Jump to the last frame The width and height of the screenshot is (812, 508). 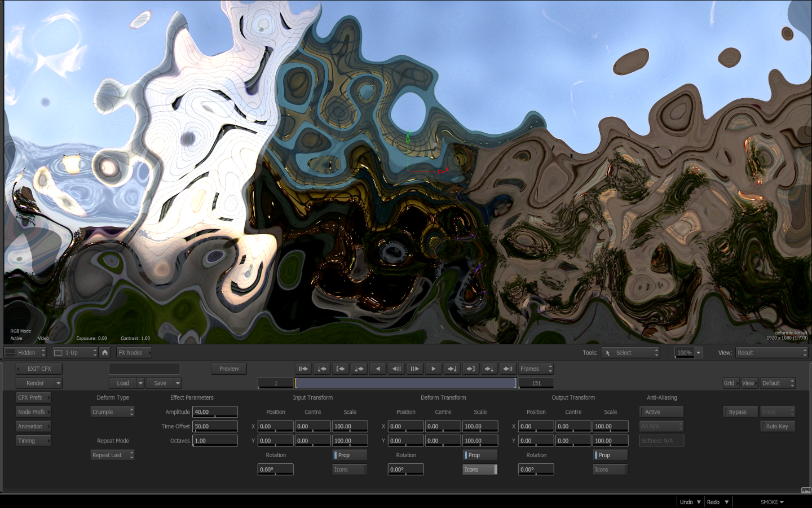507,369
